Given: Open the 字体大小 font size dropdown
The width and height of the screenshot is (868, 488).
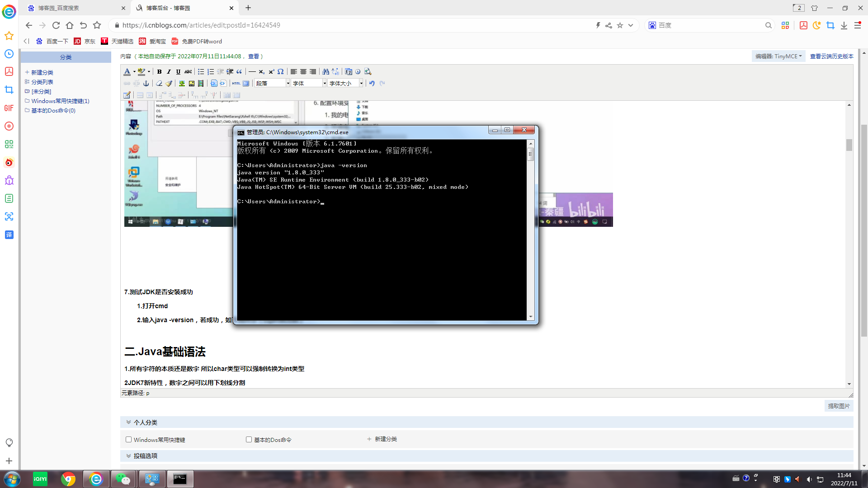Looking at the screenshot, I should (x=346, y=83).
